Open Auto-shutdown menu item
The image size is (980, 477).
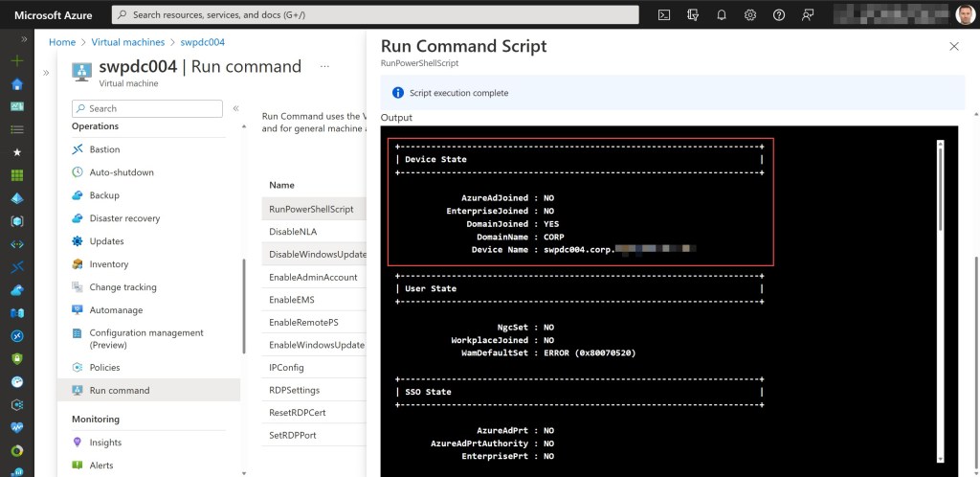coord(121,172)
